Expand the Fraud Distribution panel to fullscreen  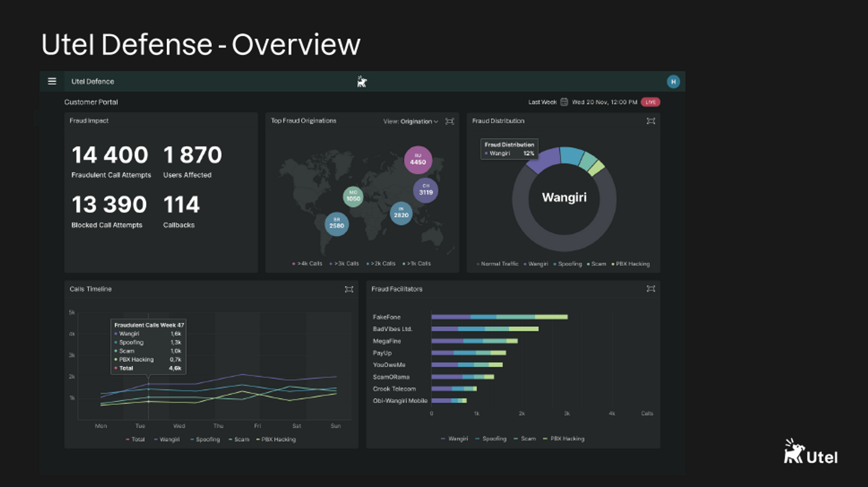(x=651, y=121)
